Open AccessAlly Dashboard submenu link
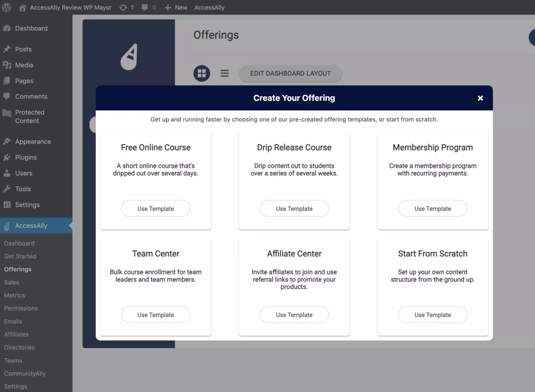Screen dimensions: 535x392 click(19, 243)
